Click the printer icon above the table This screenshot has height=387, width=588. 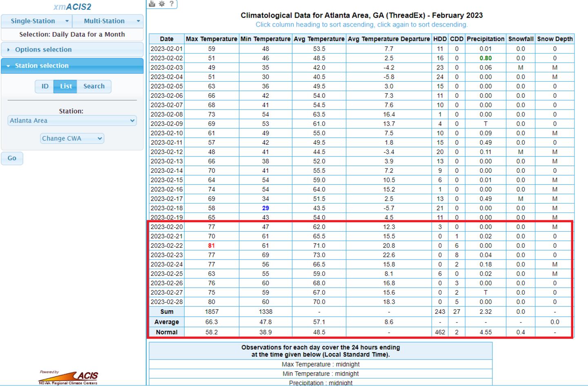click(x=152, y=4)
